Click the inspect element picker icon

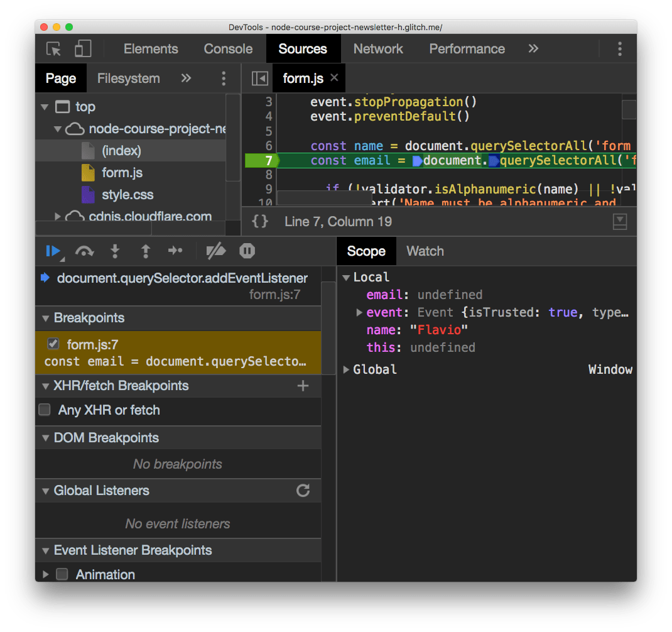coord(53,49)
